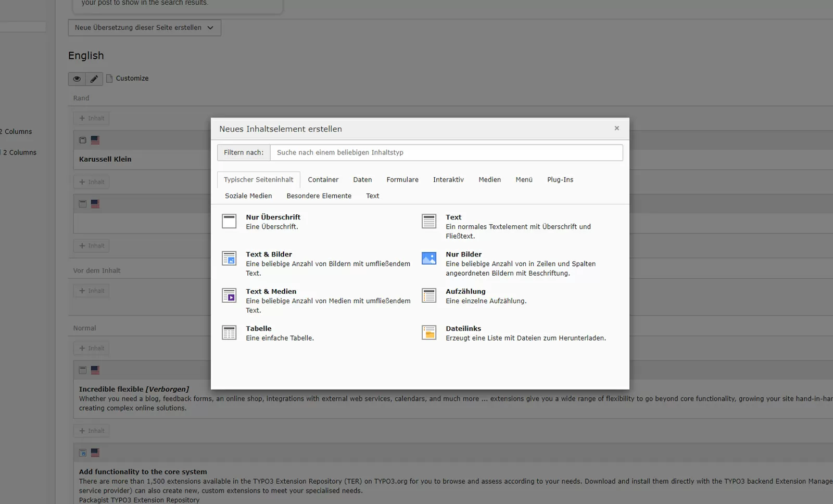Close the Neues Inhaltselement erstellen dialog

(616, 128)
